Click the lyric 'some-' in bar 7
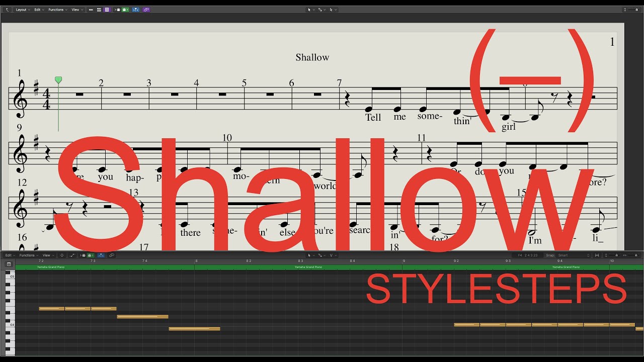Screen dimensions: 644x362 click(430, 116)
